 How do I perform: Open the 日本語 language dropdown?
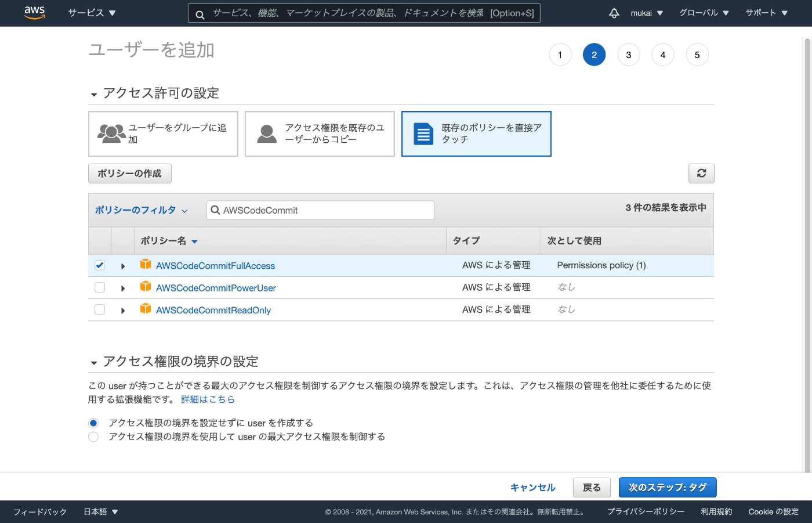click(101, 512)
